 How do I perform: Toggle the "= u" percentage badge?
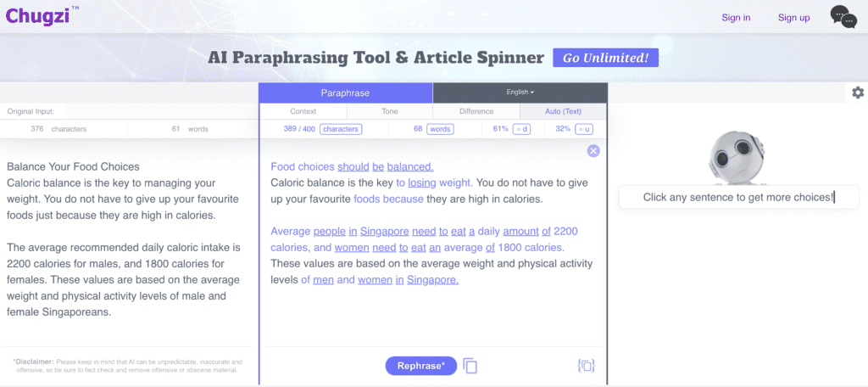coord(583,129)
